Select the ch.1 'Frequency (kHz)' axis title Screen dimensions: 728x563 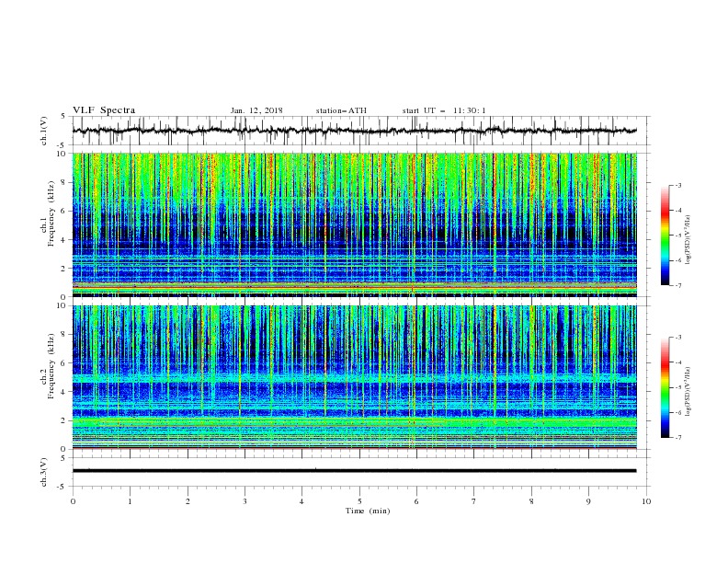pos(51,214)
